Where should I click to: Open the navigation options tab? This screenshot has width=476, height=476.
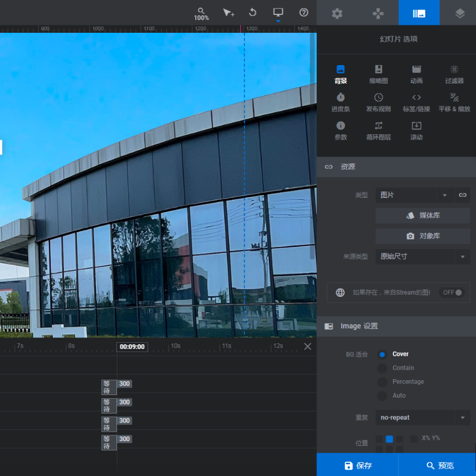point(378,13)
